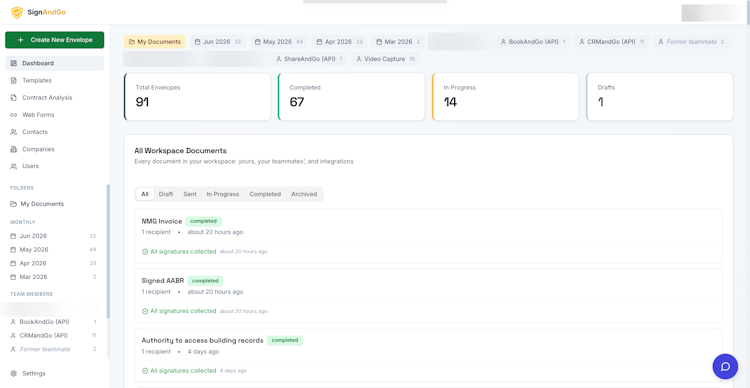
Task: Open the Total Envelopes card
Action: [x=197, y=97]
